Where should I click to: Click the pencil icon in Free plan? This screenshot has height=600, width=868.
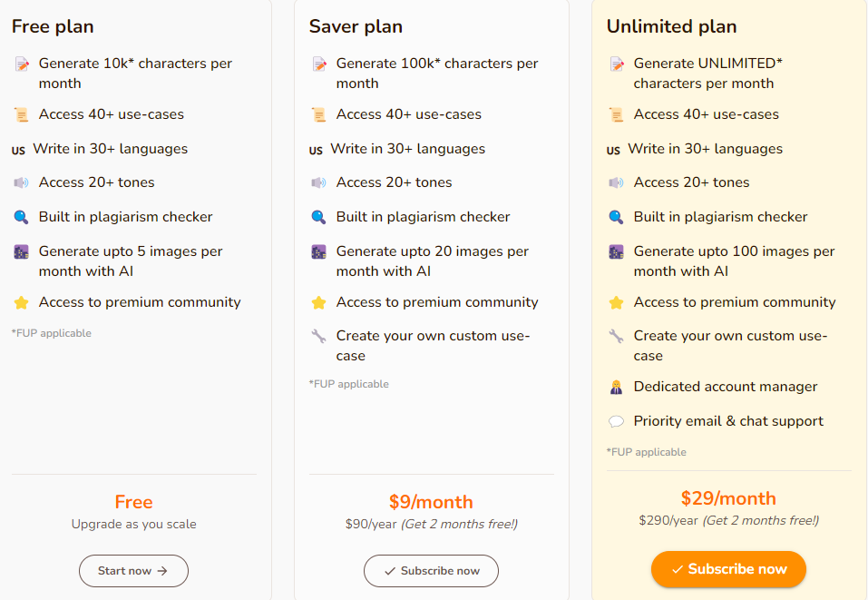22,64
